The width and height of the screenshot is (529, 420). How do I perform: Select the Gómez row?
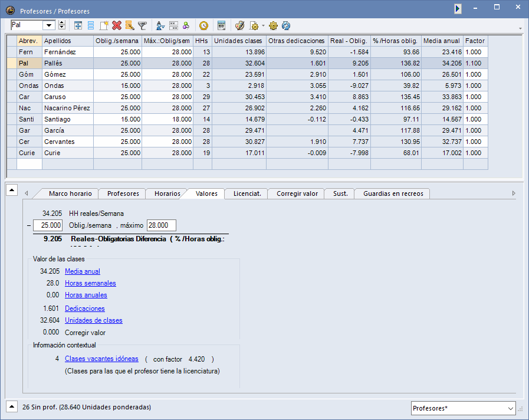tap(247, 74)
